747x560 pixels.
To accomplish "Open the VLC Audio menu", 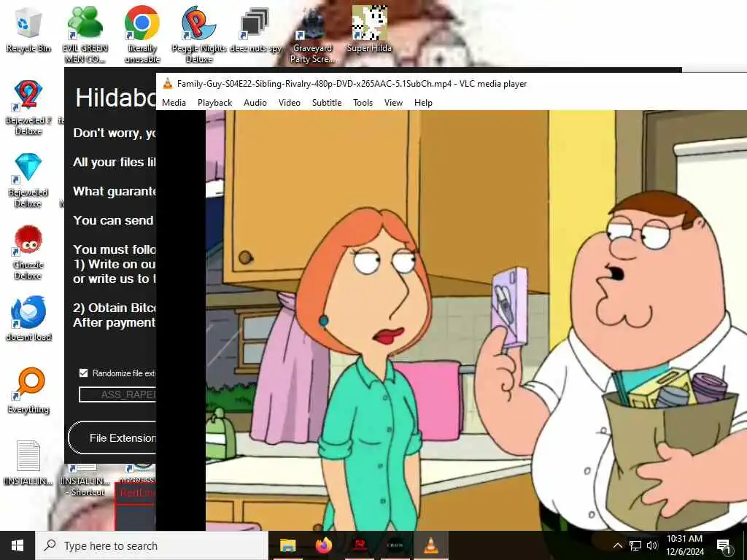I will (255, 103).
